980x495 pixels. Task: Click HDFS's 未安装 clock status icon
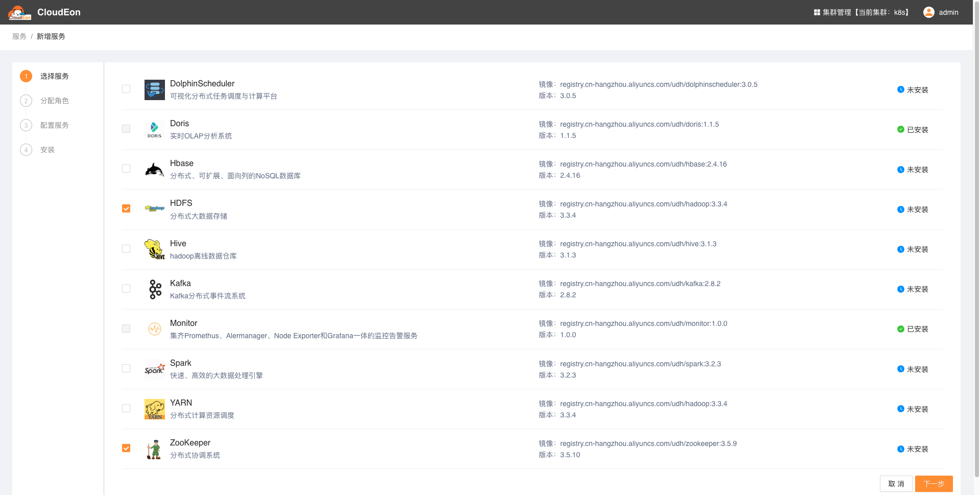pyautogui.click(x=901, y=209)
